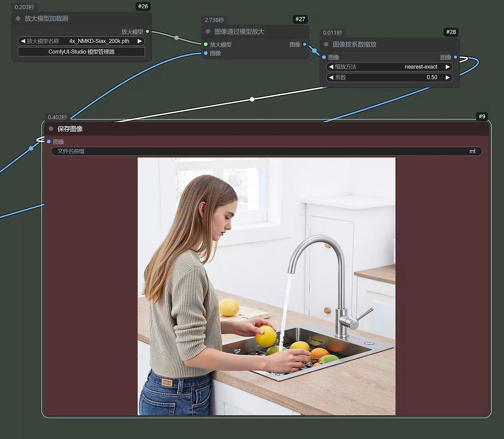Collapse the 保存图像 node via its dot
504x439 pixels.
coord(51,129)
